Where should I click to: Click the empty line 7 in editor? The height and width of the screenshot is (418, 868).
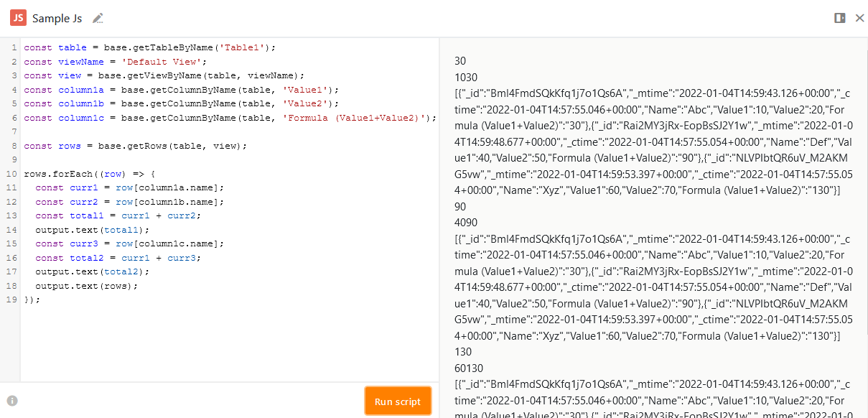coord(144,132)
